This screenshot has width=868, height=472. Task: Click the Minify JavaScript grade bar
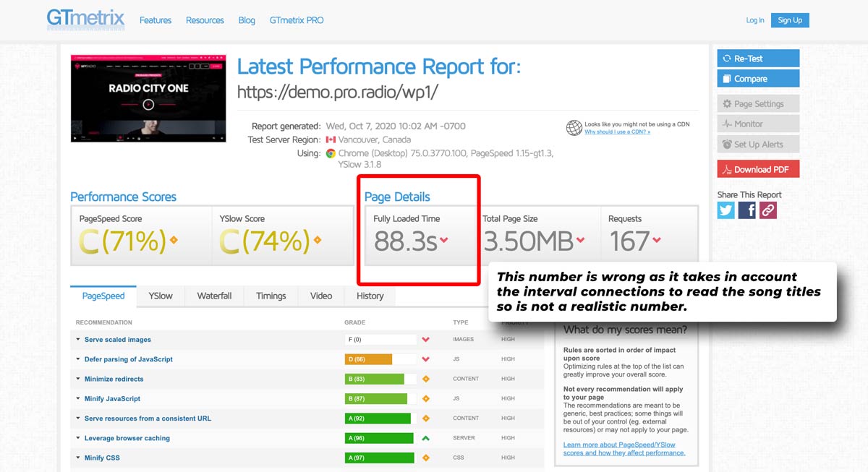(376, 399)
